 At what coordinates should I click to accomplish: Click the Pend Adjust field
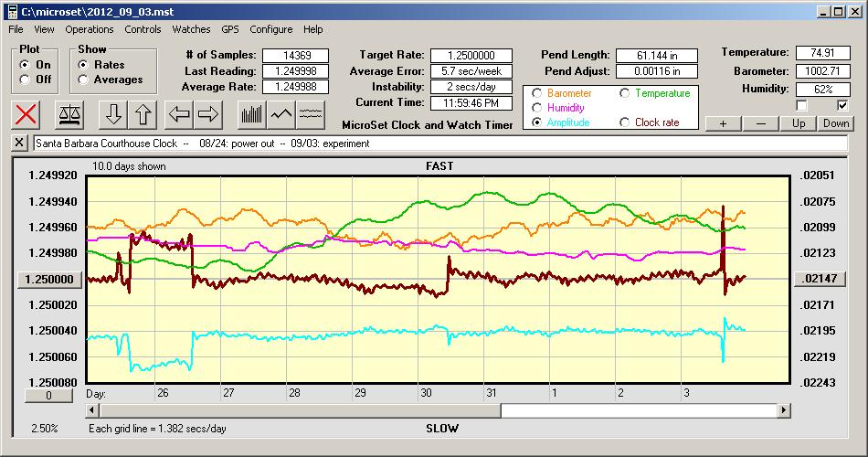tap(657, 71)
